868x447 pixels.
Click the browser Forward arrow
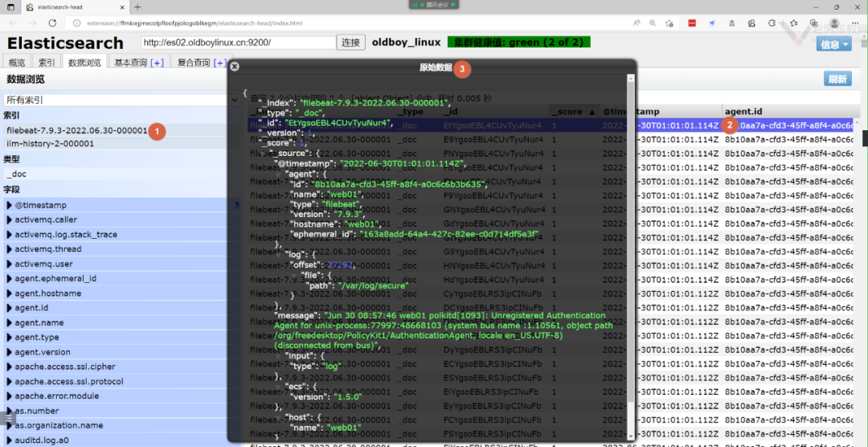point(33,23)
